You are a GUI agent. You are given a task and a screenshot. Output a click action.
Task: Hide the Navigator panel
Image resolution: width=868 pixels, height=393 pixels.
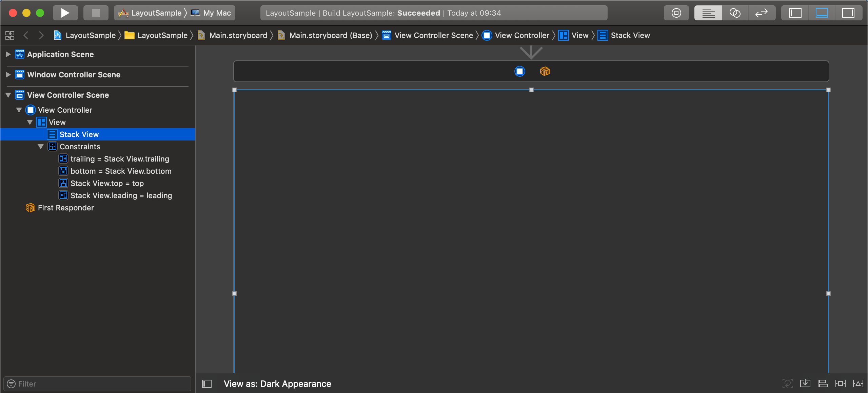click(x=795, y=13)
